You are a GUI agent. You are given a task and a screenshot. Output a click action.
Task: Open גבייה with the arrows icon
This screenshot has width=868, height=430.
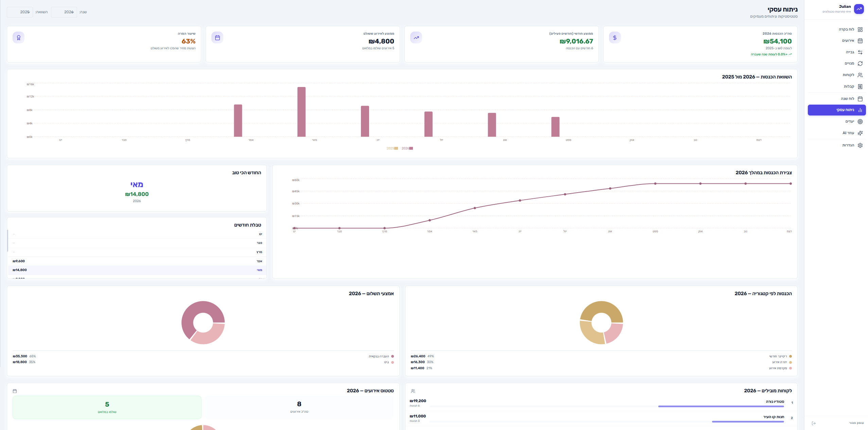pyautogui.click(x=860, y=52)
